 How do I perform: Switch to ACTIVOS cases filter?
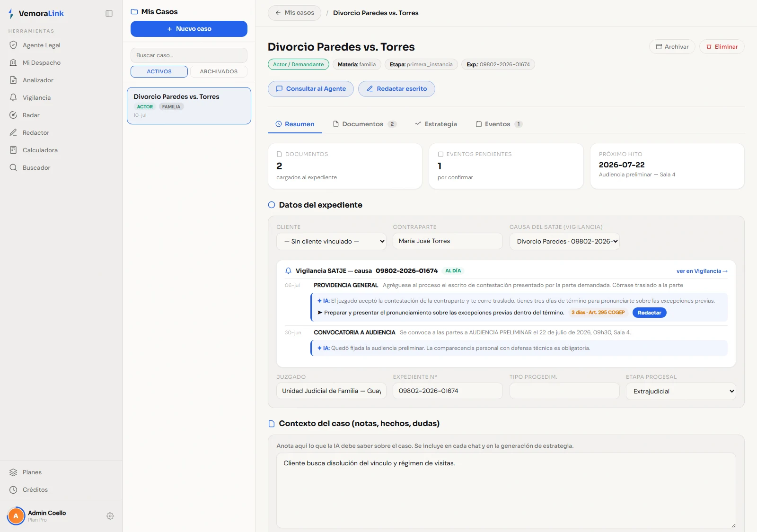159,72
